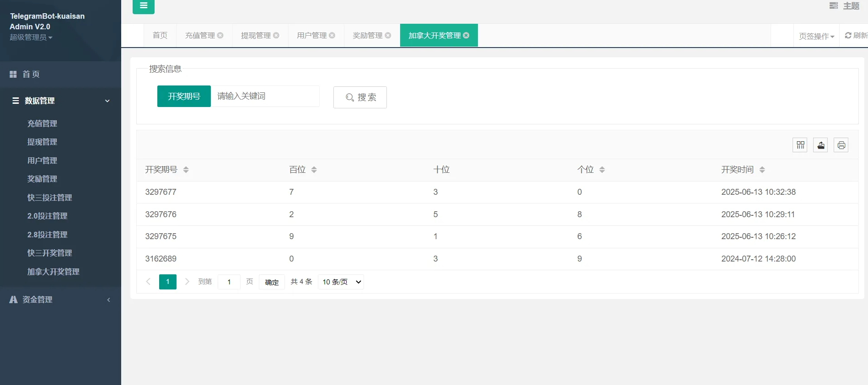Close the 充值管理 tab
The width and height of the screenshot is (868, 385).
click(220, 35)
